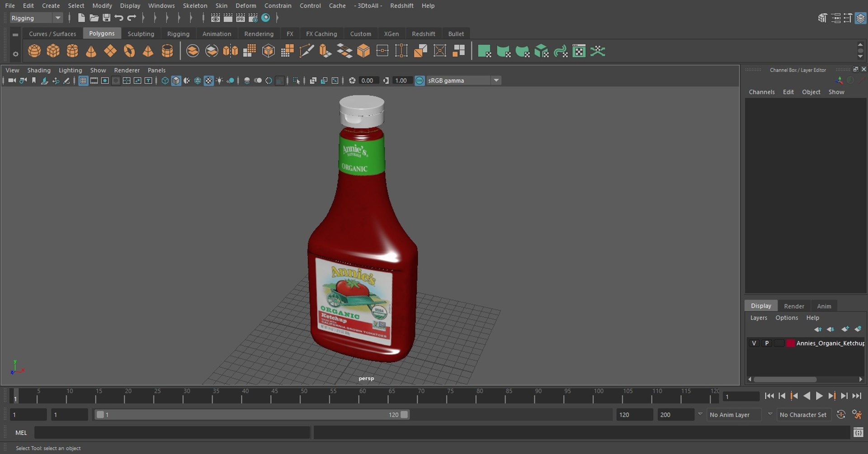Create a polygon cone from the shelf
The image size is (868, 454).
coord(91,51)
